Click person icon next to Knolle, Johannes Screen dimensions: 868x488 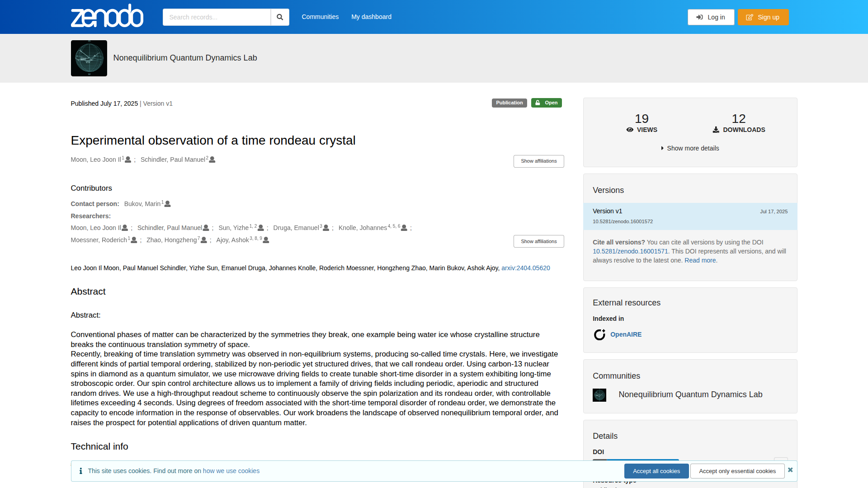404,228
